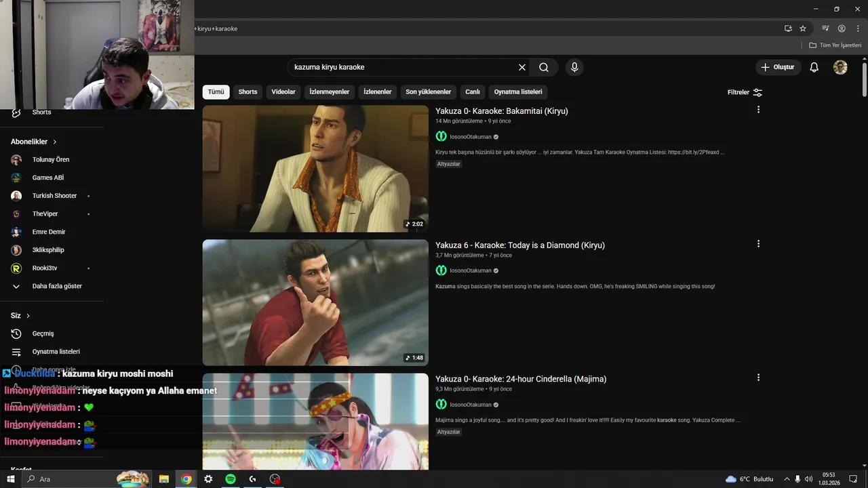The height and width of the screenshot is (488, 868).
Task: Open the Today is a Diamond thumbnail
Action: [x=315, y=302]
